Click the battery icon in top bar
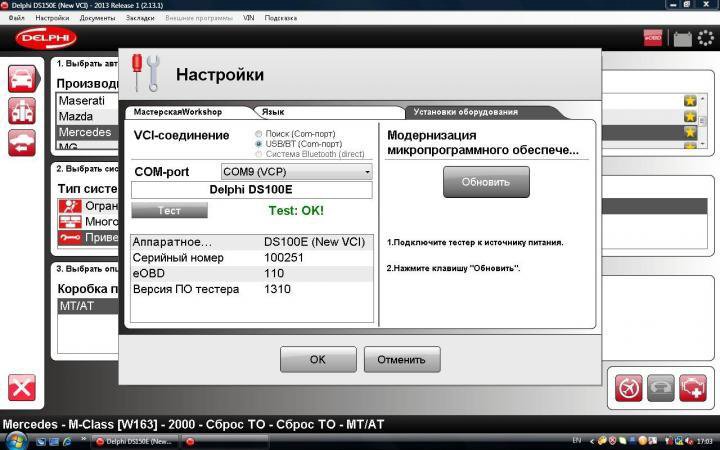 683,39
